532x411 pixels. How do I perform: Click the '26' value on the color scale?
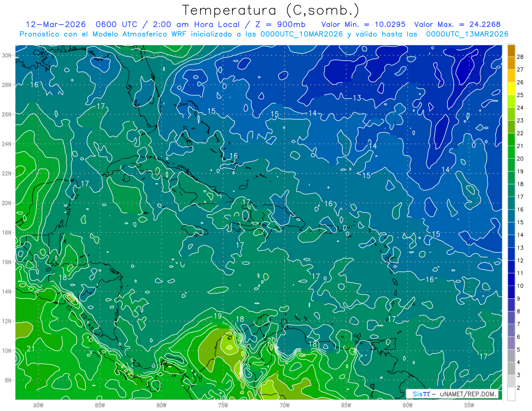520,82
